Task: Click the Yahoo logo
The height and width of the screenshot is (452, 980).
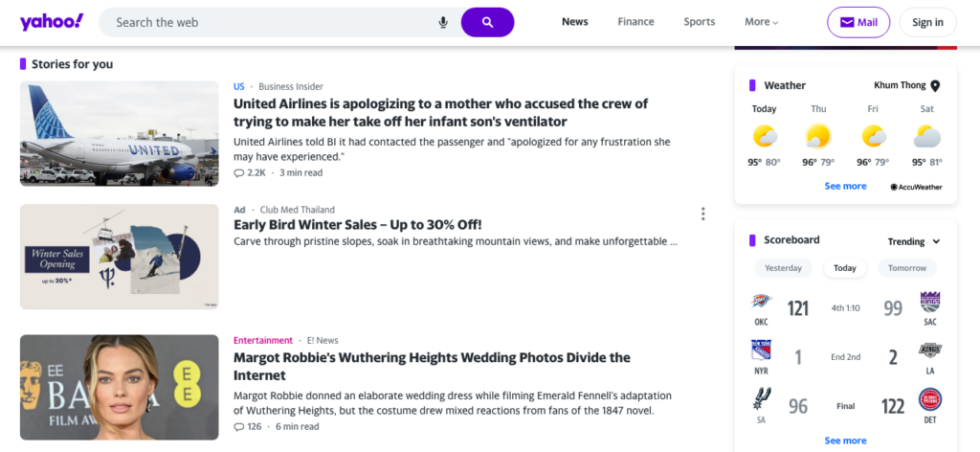Action: (52, 21)
